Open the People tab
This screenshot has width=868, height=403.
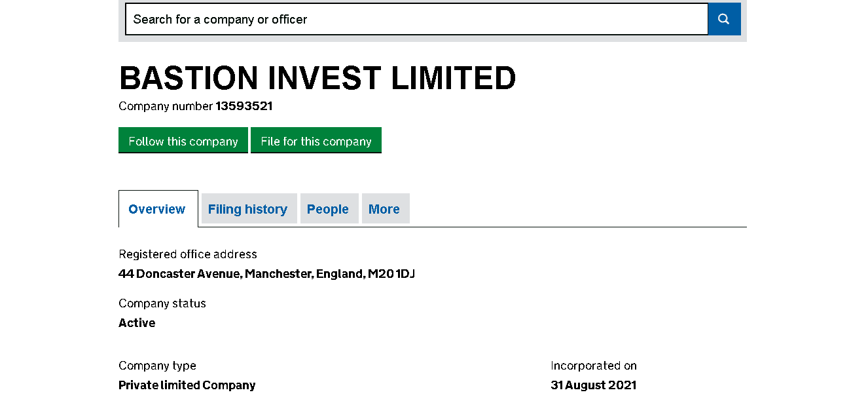(x=327, y=209)
